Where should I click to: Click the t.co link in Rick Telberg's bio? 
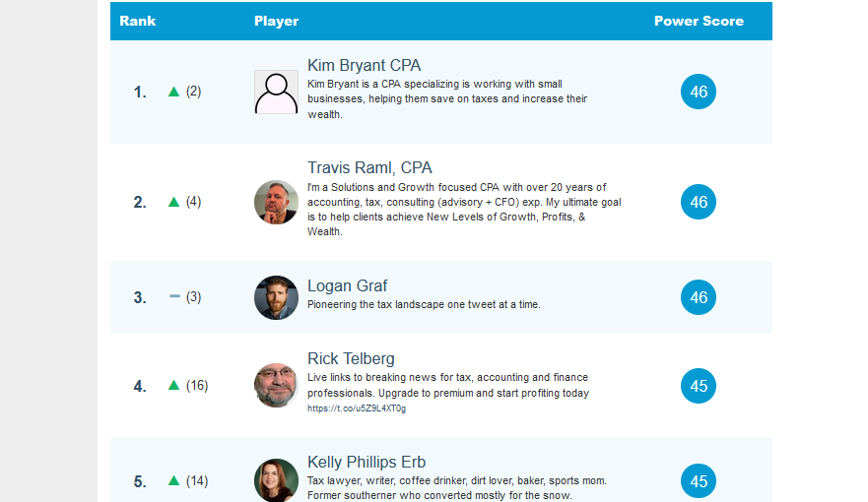[356, 408]
